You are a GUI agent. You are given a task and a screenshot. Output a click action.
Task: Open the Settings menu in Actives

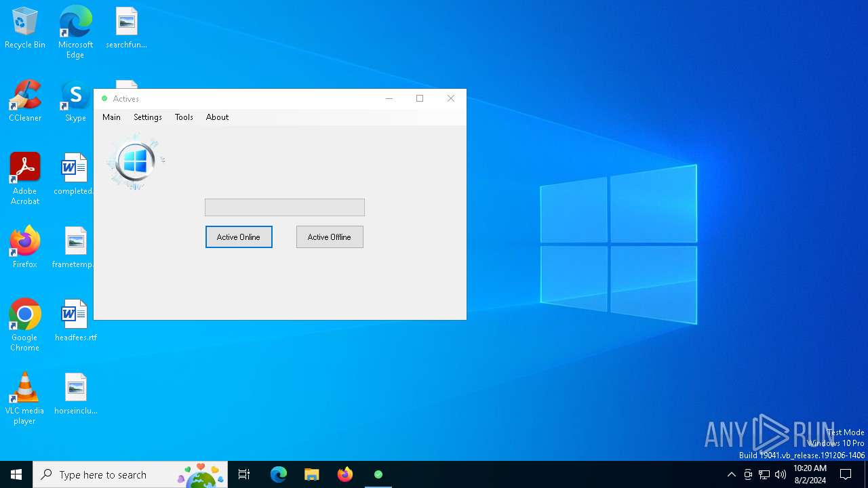point(147,117)
